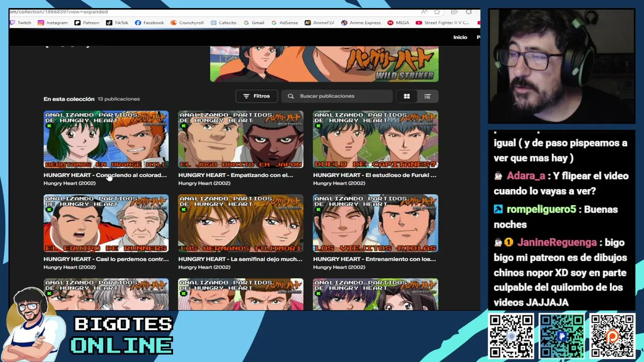Click the white-background QR code overlay
Image resolution: width=644 pixels, height=362 pixels.
click(x=511, y=336)
